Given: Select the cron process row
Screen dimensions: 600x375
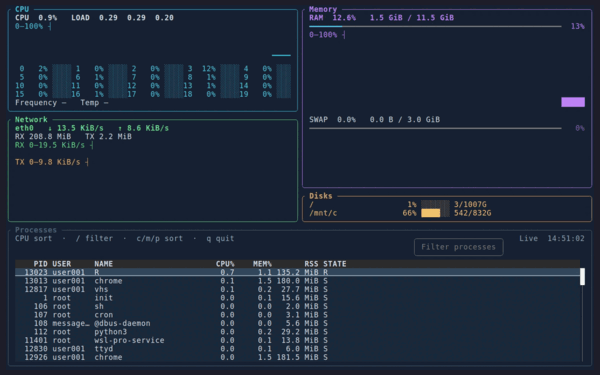Looking at the screenshot, I should pos(298,315).
